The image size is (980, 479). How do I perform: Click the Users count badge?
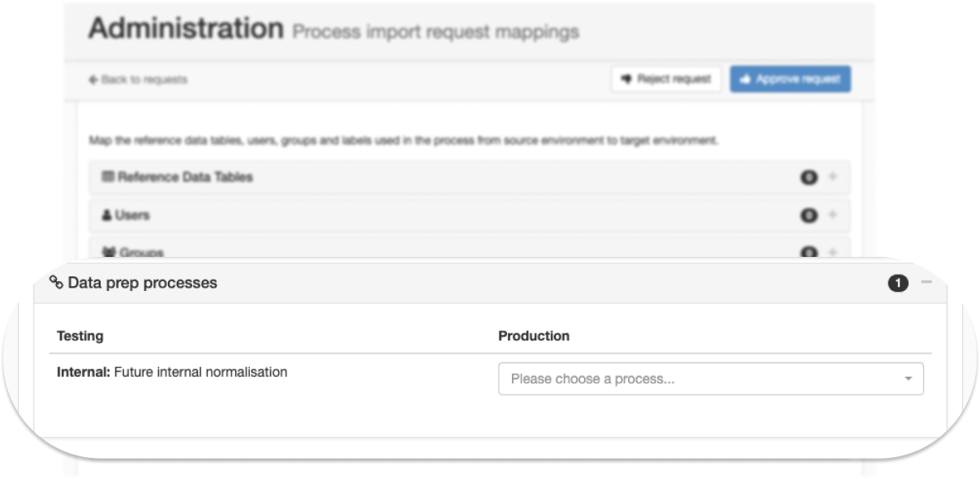coord(809,215)
